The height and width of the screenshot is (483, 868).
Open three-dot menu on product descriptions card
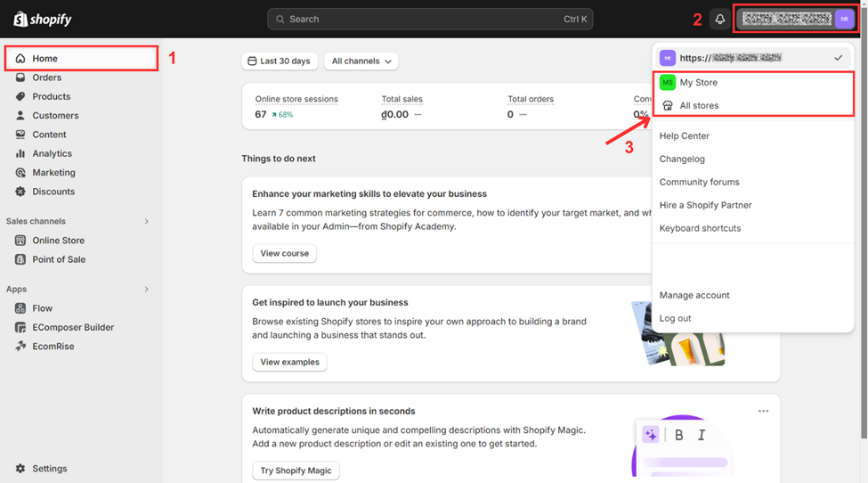763,411
